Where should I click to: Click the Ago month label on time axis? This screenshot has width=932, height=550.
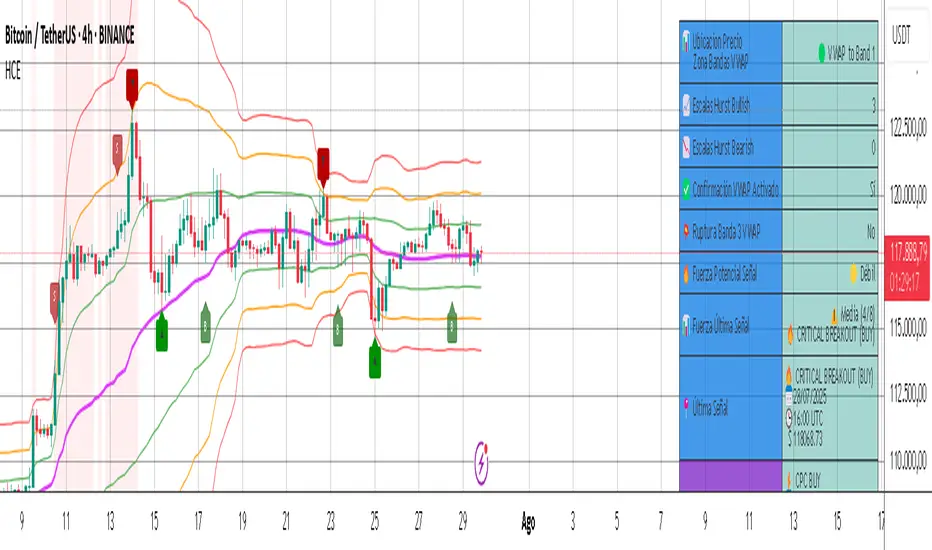click(528, 523)
